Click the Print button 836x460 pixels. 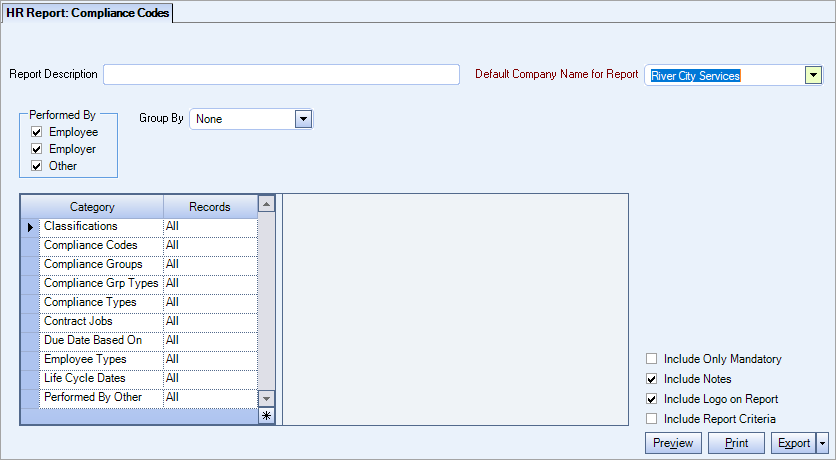(736, 443)
